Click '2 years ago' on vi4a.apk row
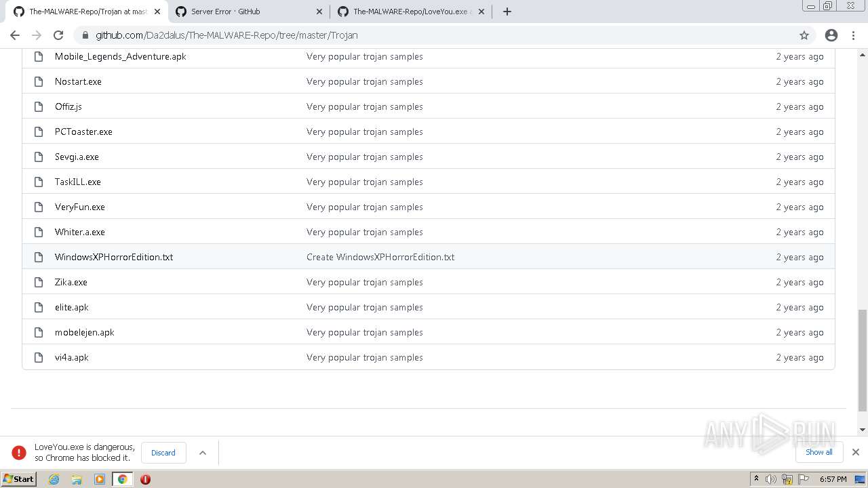Screen dimensions: 868x488 click(x=800, y=357)
